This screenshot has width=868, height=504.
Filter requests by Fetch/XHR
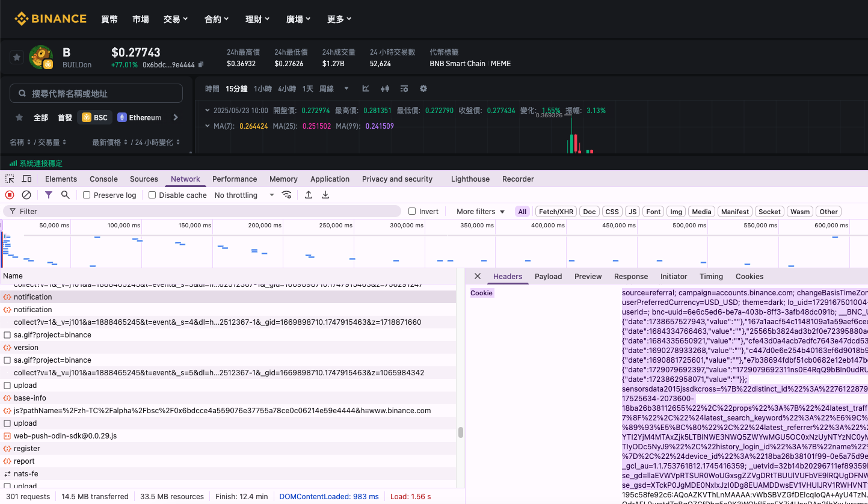click(556, 212)
